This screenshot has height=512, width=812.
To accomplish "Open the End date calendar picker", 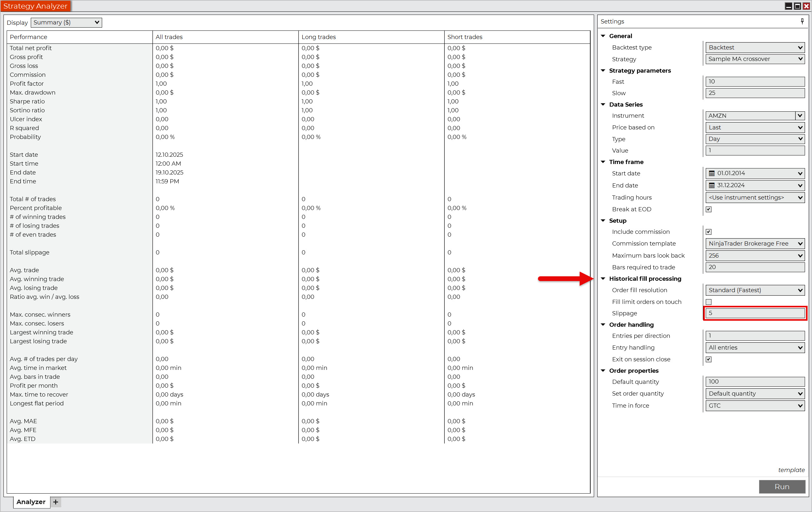I will [x=711, y=186].
